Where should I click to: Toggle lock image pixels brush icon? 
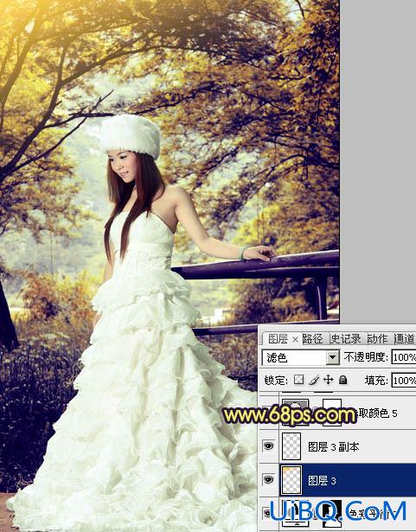314,380
